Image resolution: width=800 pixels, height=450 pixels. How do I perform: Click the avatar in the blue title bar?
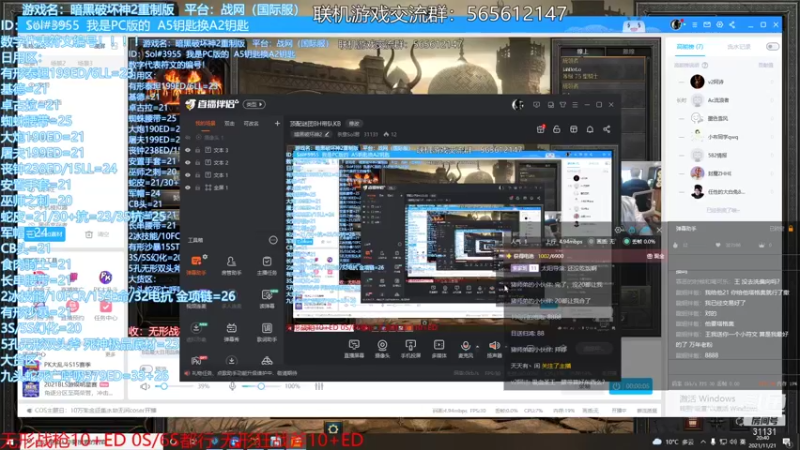click(676, 24)
